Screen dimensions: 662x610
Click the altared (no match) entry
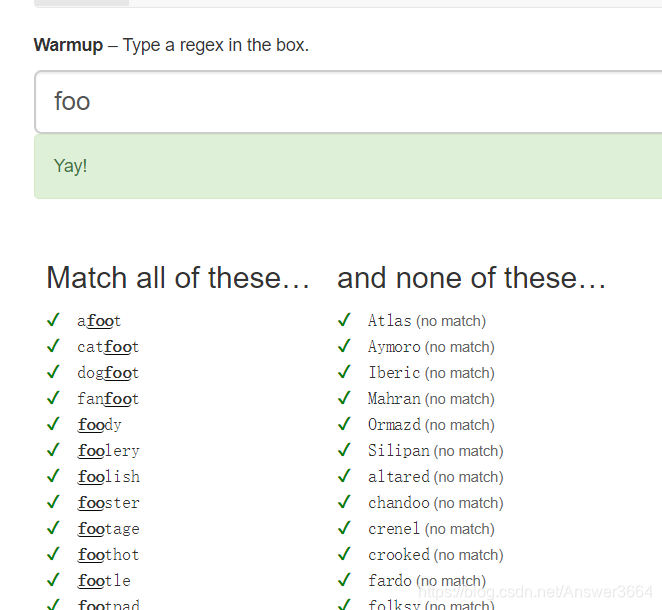(436, 477)
